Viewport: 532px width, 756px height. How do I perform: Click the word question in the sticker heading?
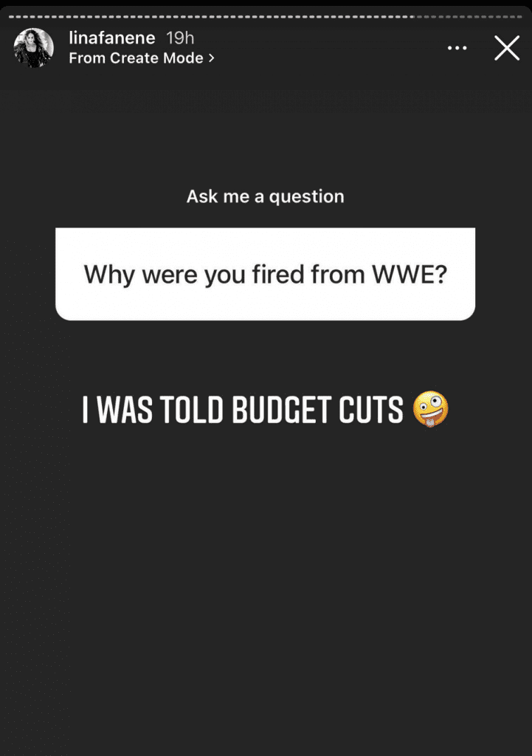[x=306, y=196]
